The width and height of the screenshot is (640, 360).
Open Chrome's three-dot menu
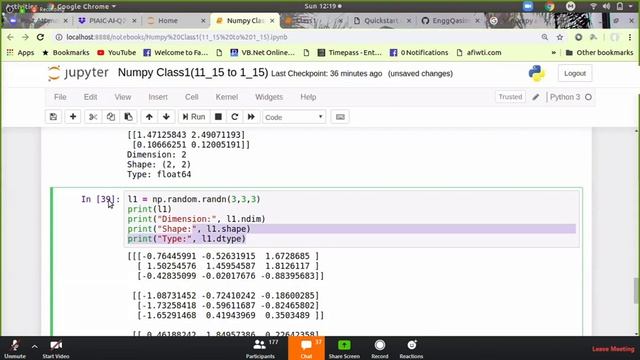[630, 37]
